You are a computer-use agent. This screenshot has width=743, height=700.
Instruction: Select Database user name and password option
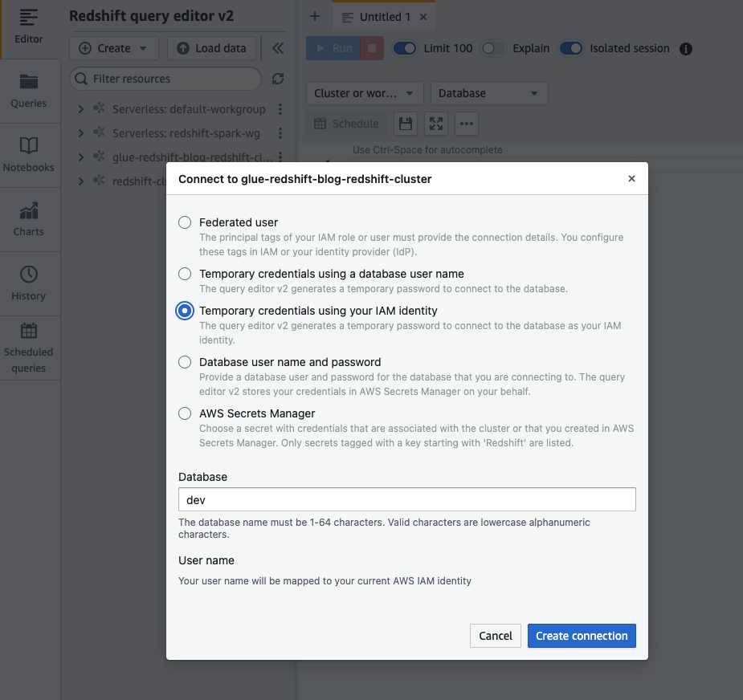185,362
